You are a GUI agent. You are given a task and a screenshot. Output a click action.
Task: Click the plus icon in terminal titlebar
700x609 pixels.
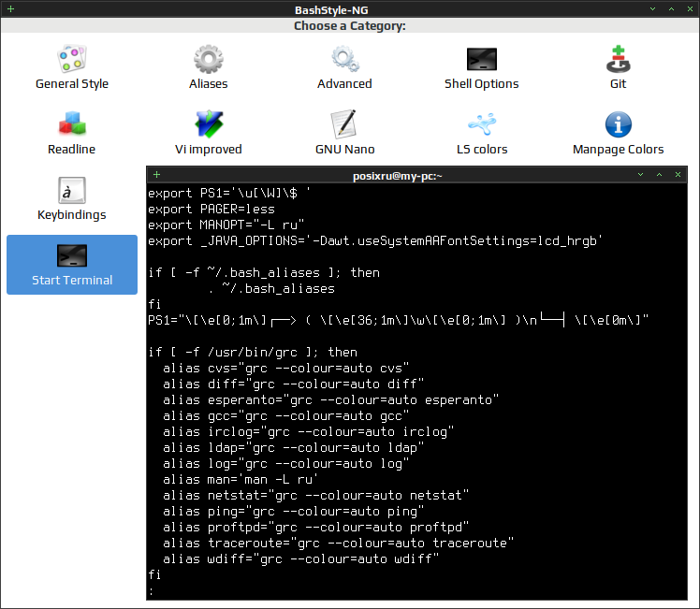156,174
